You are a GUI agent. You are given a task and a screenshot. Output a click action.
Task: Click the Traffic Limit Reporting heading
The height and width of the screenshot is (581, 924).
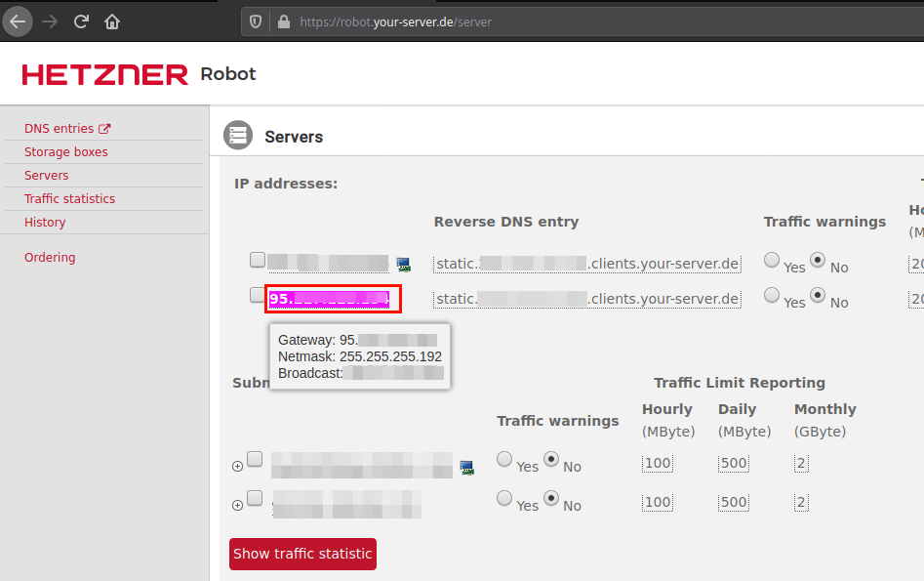pos(740,383)
